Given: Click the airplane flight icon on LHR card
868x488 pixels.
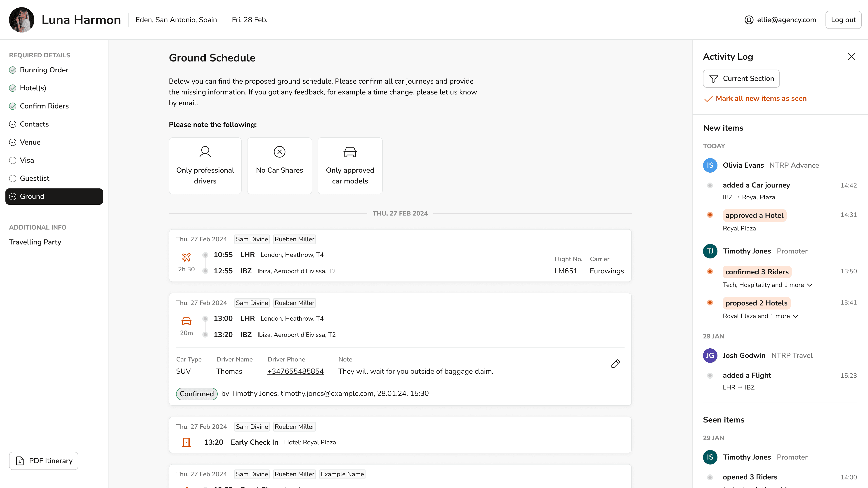Looking at the screenshot, I should pos(186,257).
